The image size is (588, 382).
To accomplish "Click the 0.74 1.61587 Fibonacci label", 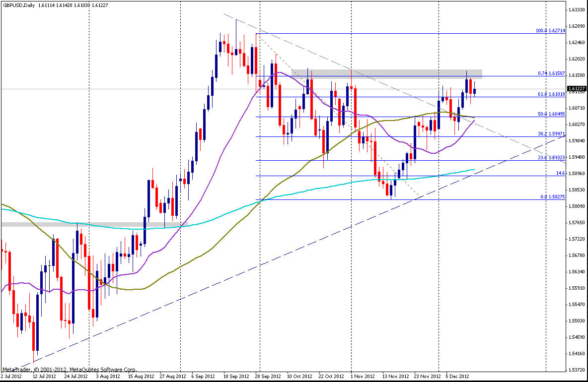I will (x=552, y=73).
